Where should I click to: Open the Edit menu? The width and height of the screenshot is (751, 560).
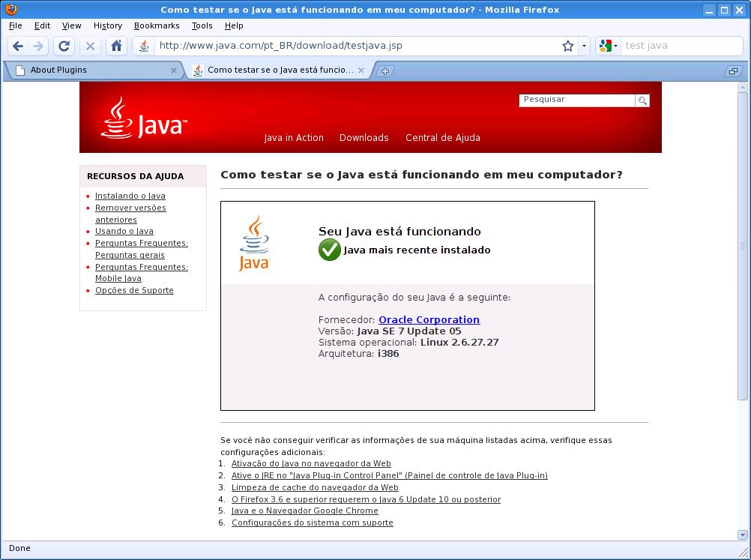click(42, 26)
